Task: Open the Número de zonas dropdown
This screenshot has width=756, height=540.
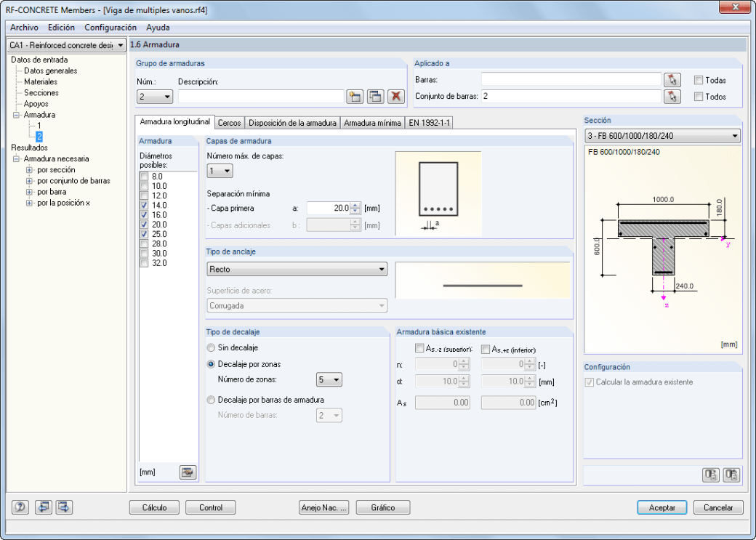Action: click(x=329, y=380)
